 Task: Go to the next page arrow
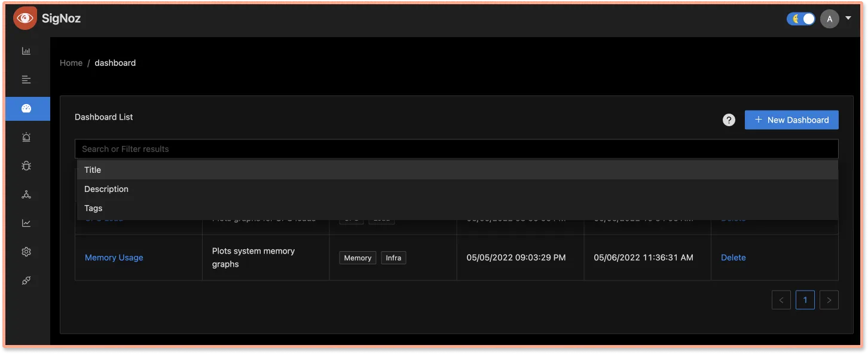[829, 300]
